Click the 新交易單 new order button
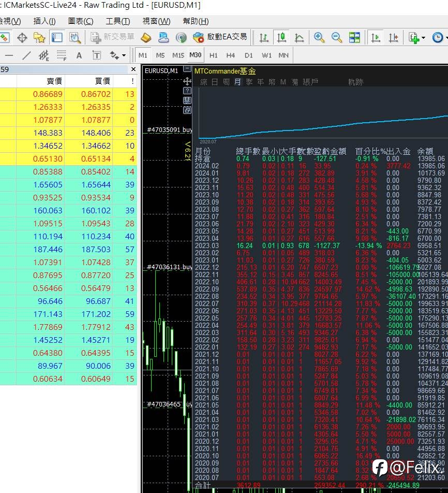The height and width of the screenshot is (493, 448). coord(112,37)
